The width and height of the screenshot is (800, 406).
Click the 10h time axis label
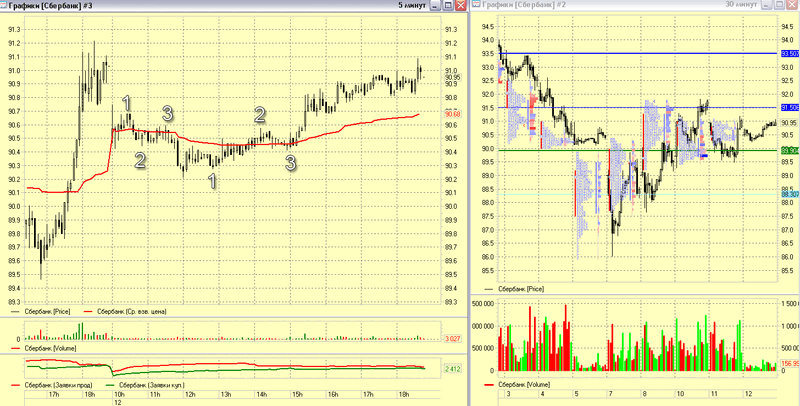click(x=119, y=395)
